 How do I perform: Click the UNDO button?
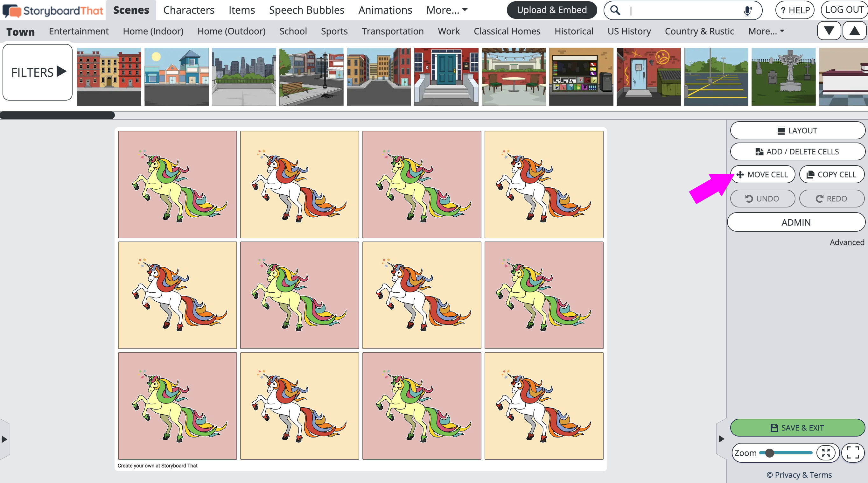763,199
